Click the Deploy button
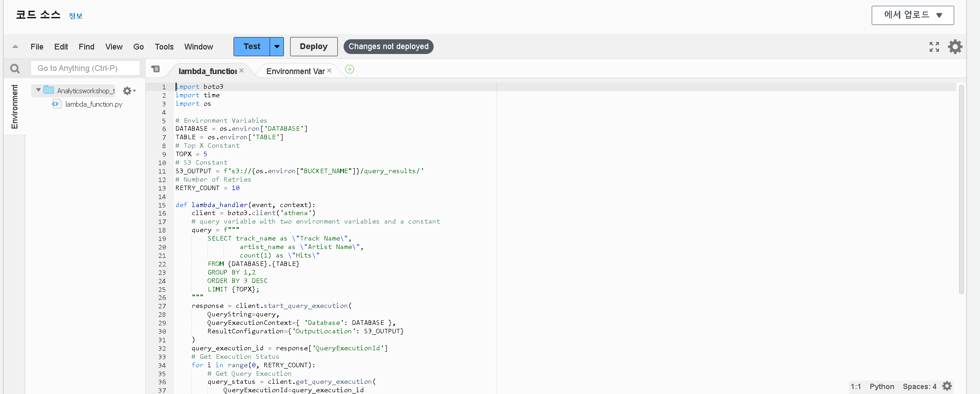This screenshot has width=980, height=394. tap(314, 46)
